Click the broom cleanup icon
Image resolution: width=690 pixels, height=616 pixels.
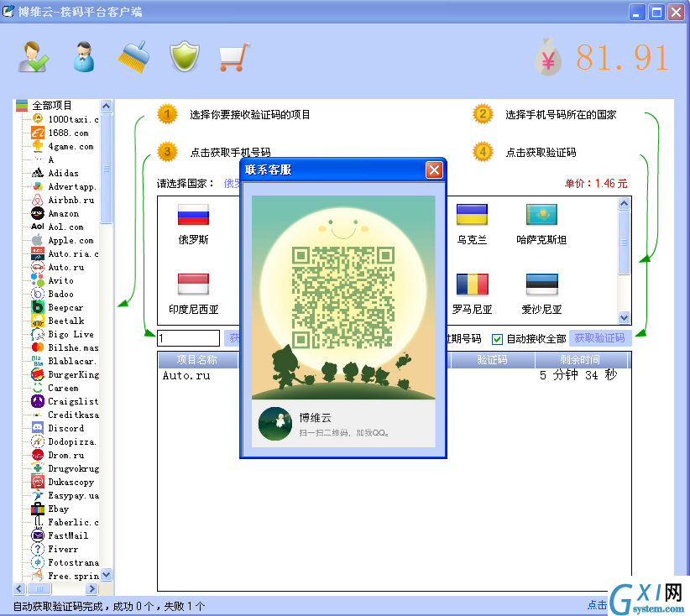point(133,56)
